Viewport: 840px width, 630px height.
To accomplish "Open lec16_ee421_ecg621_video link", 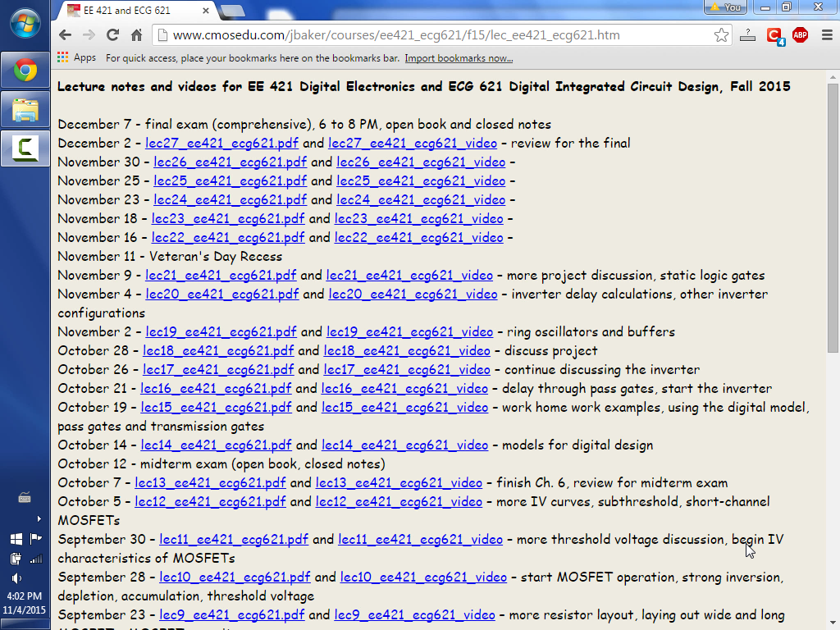I will tap(404, 388).
